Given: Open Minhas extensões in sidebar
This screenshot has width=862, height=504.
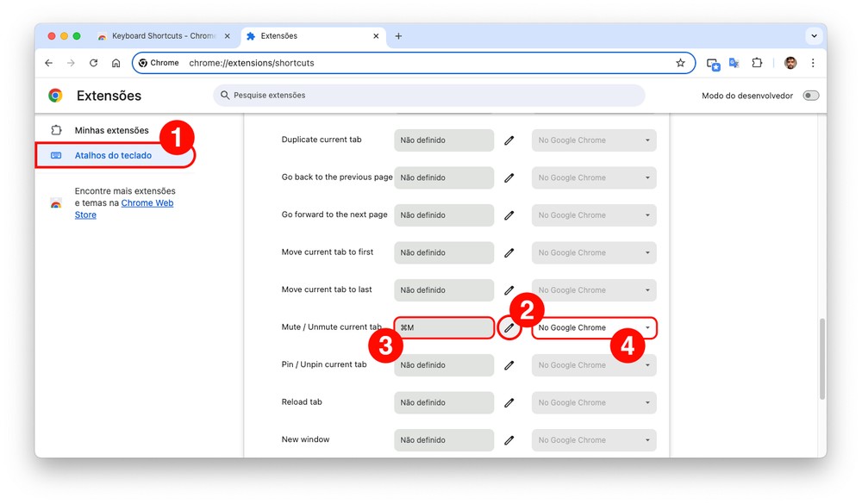Looking at the screenshot, I should coord(111,130).
